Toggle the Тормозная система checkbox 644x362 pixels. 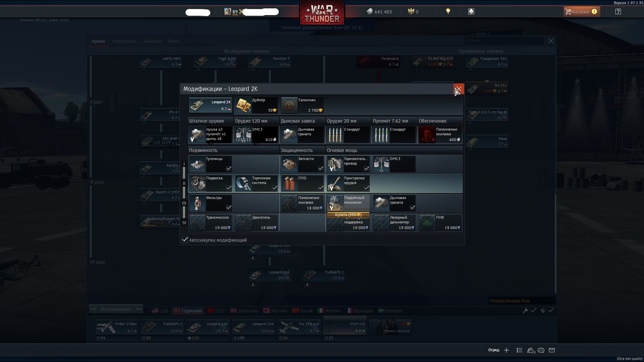click(274, 188)
